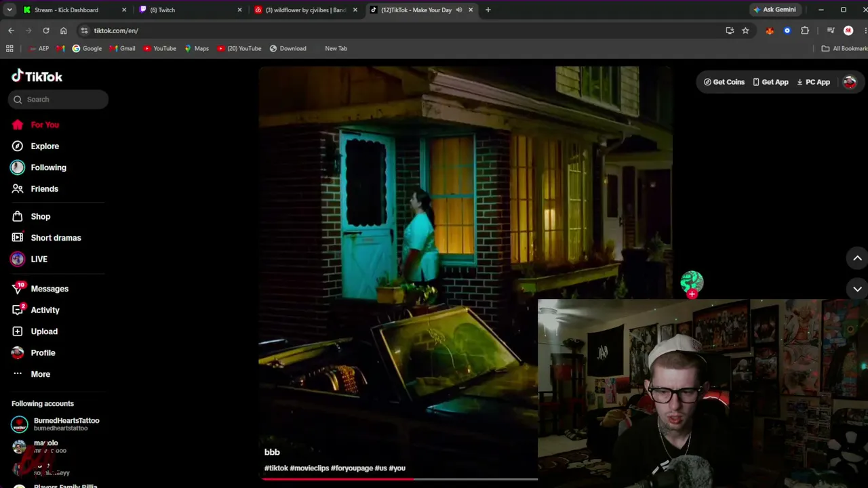Open the YouTube bookmark
Viewport: 868px width, 488px height.
pyautogui.click(x=160, y=48)
